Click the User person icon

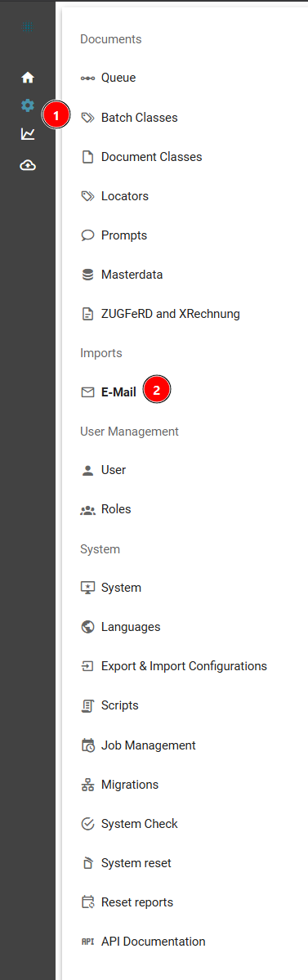pyautogui.click(x=88, y=470)
